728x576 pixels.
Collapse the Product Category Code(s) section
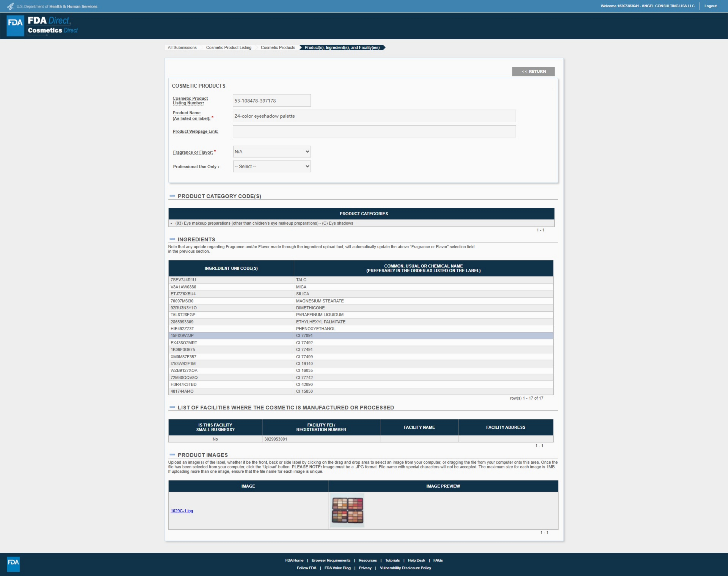(172, 196)
